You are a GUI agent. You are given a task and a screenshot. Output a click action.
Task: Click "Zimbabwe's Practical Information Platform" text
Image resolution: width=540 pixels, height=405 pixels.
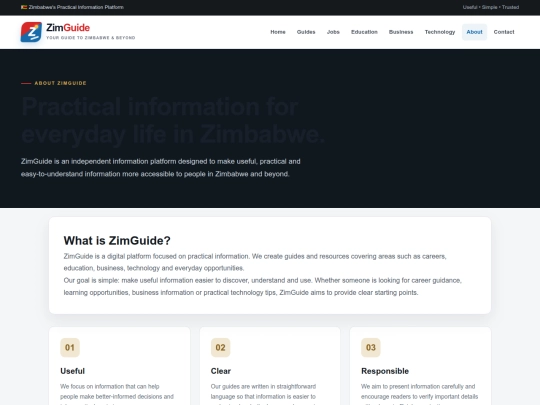pos(76,7)
